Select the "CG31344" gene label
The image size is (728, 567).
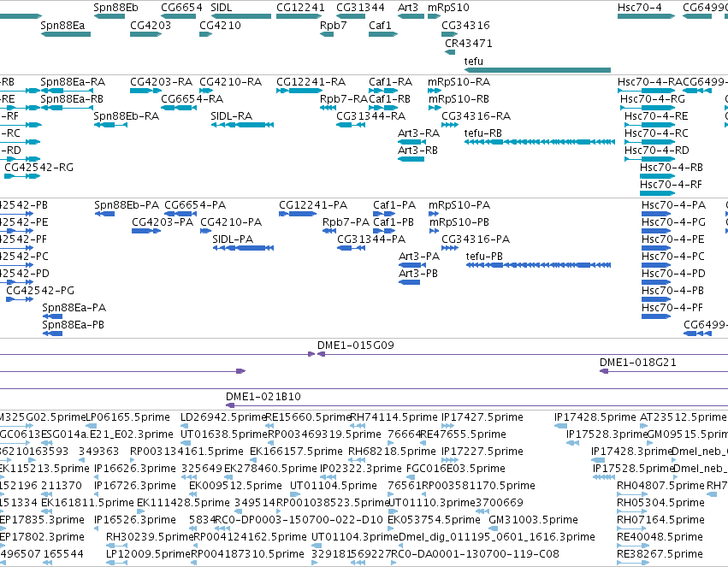[360, 8]
